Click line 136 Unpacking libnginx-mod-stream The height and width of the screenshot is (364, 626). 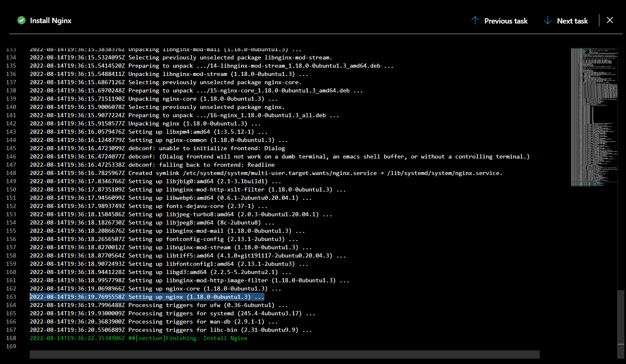click(x=169, y=74)
